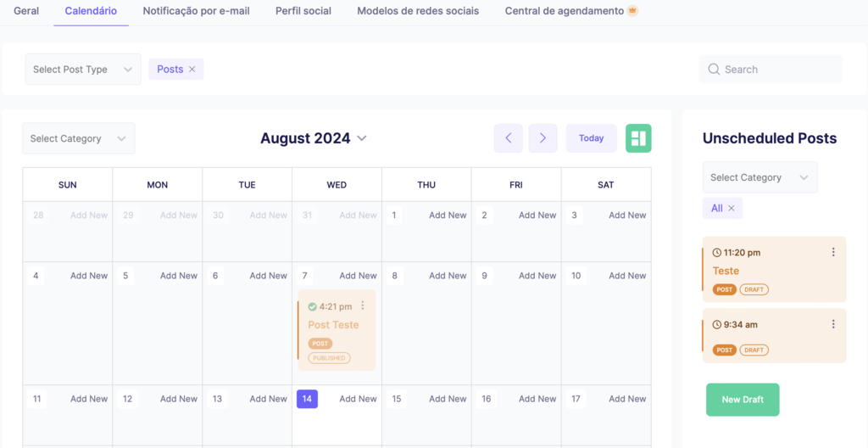Click the Today button
868x448 pixels.
(591, 138)
